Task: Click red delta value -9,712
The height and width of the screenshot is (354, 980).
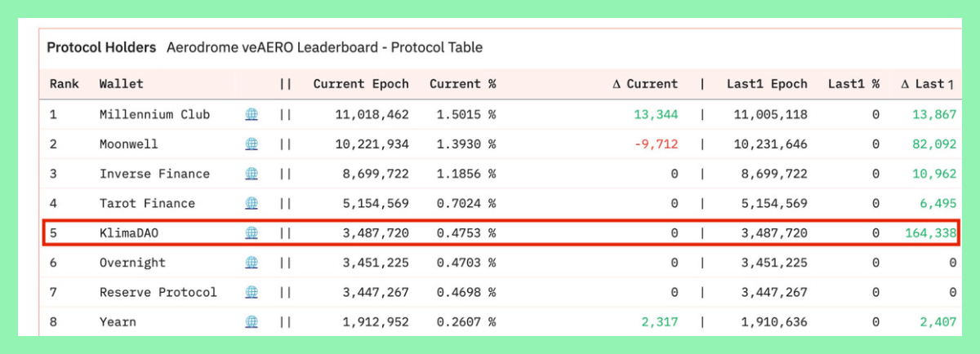Action: point(656,144)
